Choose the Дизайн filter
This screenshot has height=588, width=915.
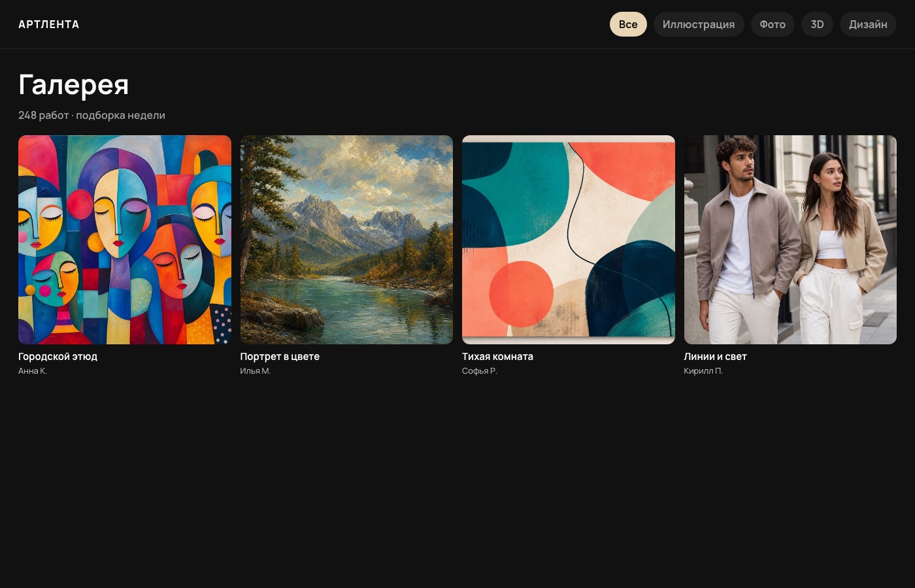pos(868,24)
